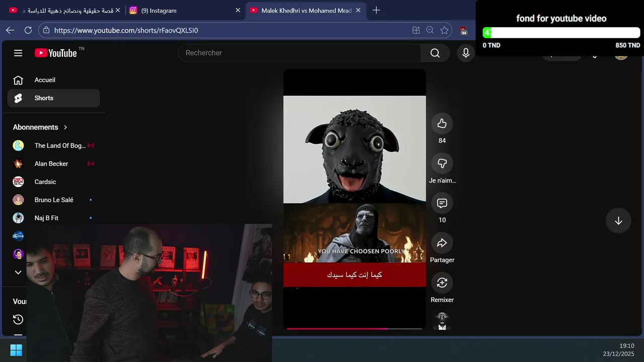
Task: Open Accueil in the sidebar
Action: [53, 80]
